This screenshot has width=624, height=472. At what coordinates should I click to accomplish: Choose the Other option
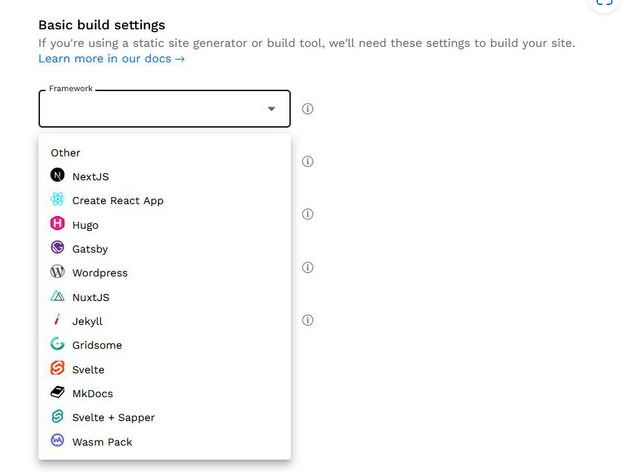[x=66, y=153]
